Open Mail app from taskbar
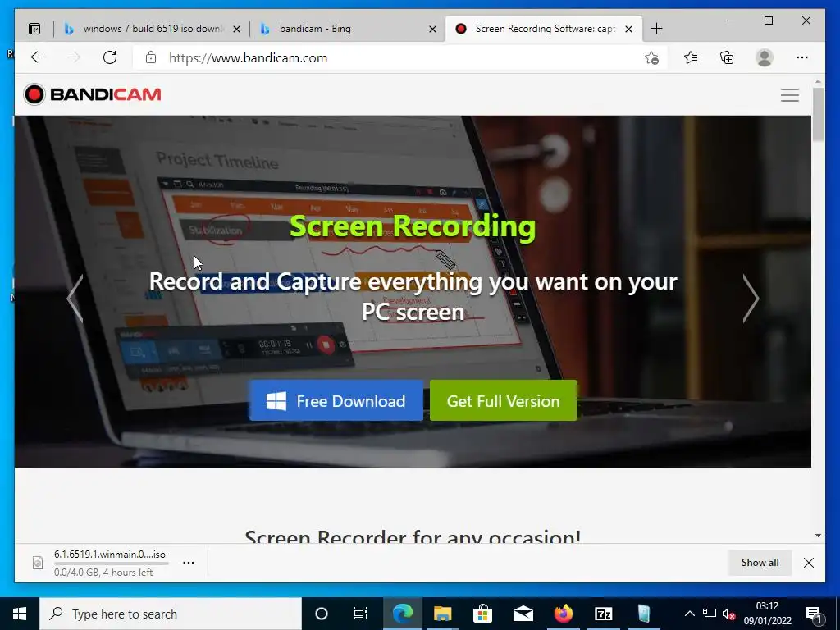Viewport: 840px width, 630px height. (523, 614)
